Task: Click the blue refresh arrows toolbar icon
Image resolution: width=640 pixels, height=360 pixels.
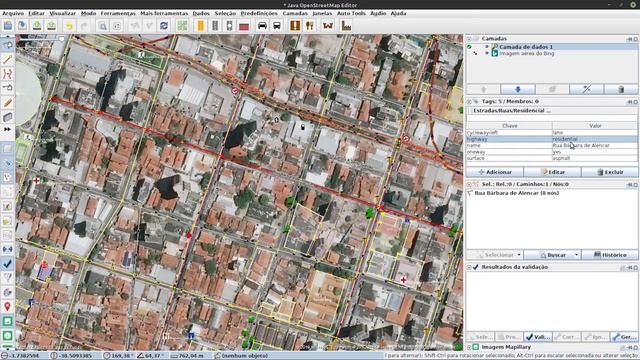Action: (164, 26)
